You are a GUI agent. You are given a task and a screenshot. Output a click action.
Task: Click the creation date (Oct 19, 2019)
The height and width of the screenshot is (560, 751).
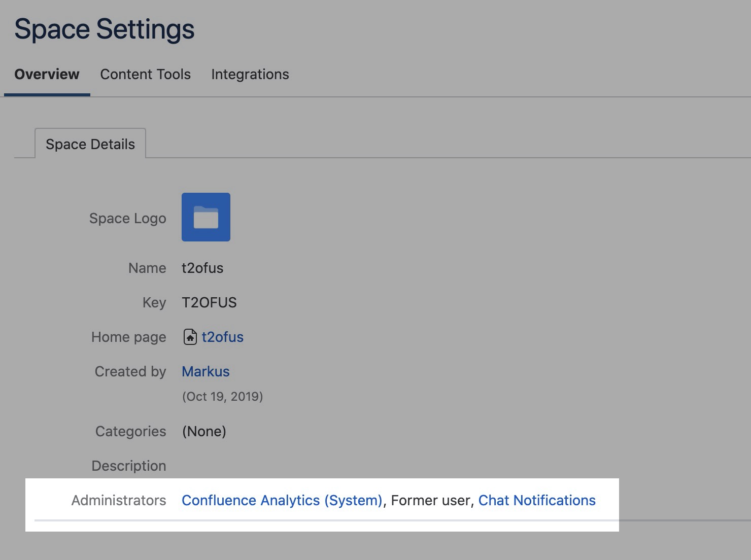coord(222,396)
